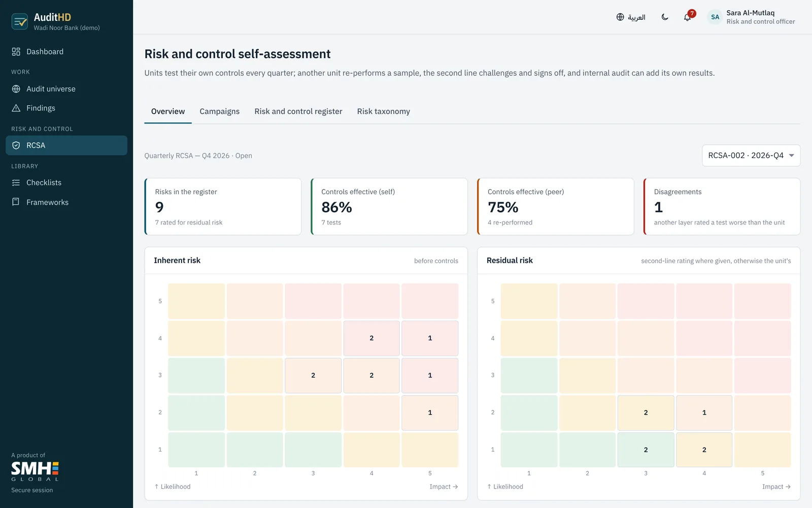This screenshot has width=812, height=508.
Task: Click the SMH Global logo
Action: [x=35, y=471]
